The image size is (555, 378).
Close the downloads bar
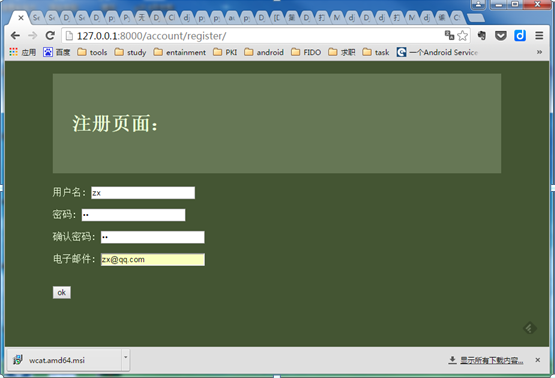pos(538,360)
